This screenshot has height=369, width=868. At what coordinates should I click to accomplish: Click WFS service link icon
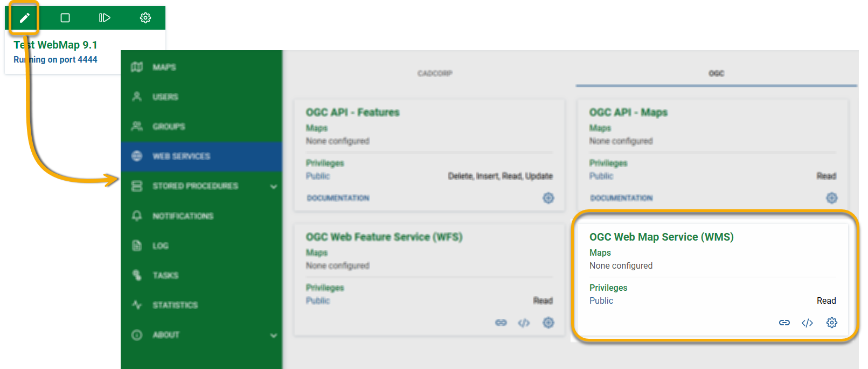pyautogui.click(x=501, y=323)
